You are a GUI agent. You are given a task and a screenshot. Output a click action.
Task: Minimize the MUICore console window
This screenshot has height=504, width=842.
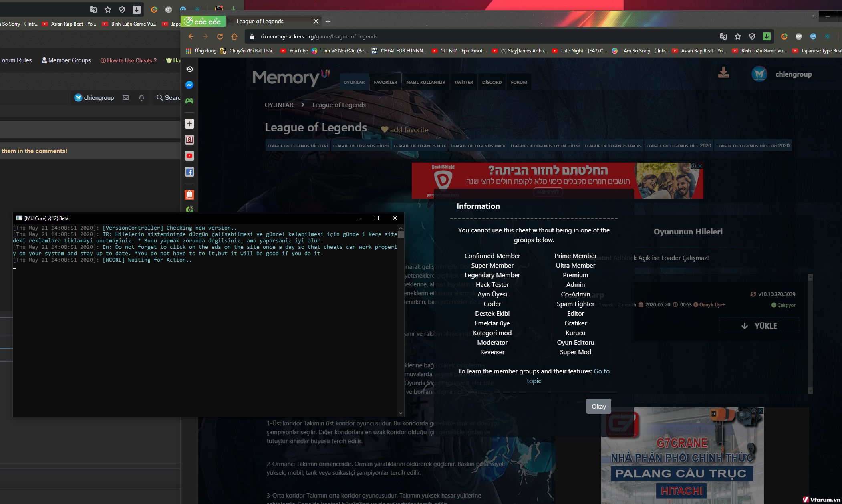pos(359,218)
